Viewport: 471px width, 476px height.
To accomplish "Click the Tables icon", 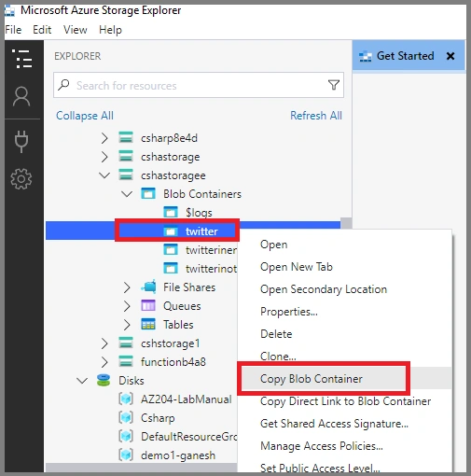I will 148,324.
